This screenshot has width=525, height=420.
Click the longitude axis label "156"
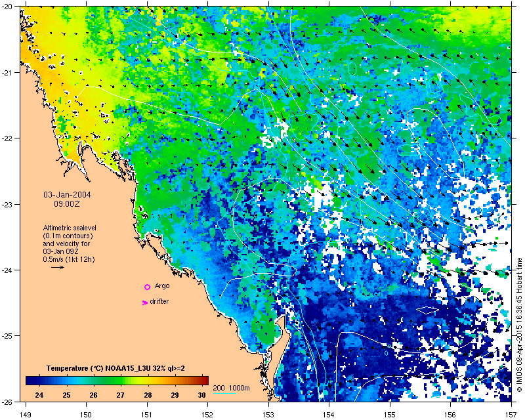click(450, 415)
